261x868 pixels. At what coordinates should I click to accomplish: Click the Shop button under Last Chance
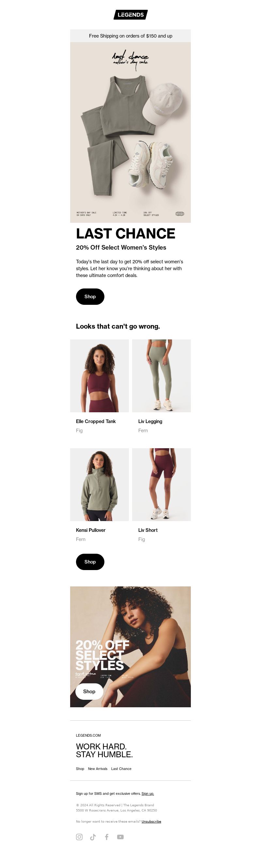coord(90,297)
